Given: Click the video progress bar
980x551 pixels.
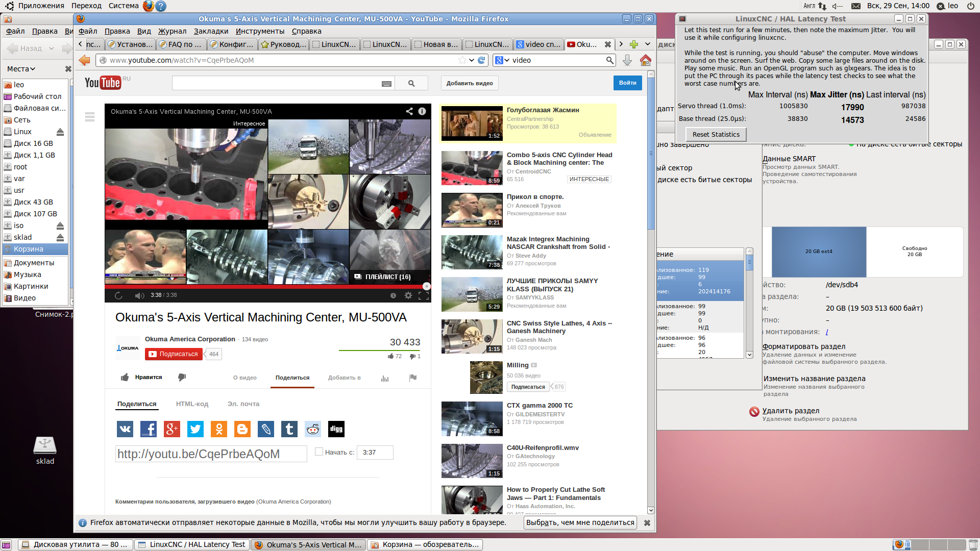Looking at the screenshot, I should coord(265,287).
